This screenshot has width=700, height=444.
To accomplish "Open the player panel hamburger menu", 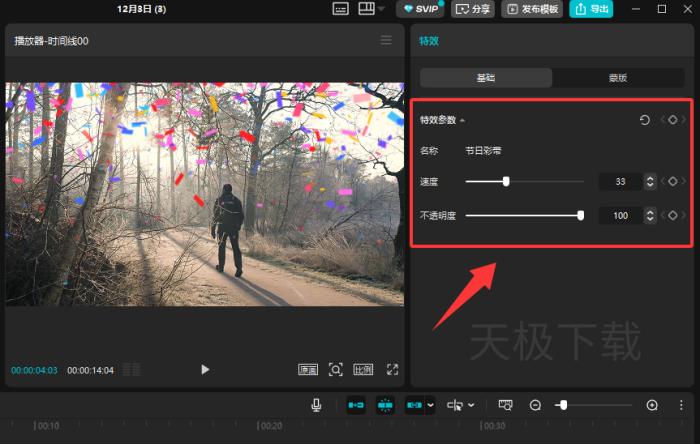I will pos(386,40).
